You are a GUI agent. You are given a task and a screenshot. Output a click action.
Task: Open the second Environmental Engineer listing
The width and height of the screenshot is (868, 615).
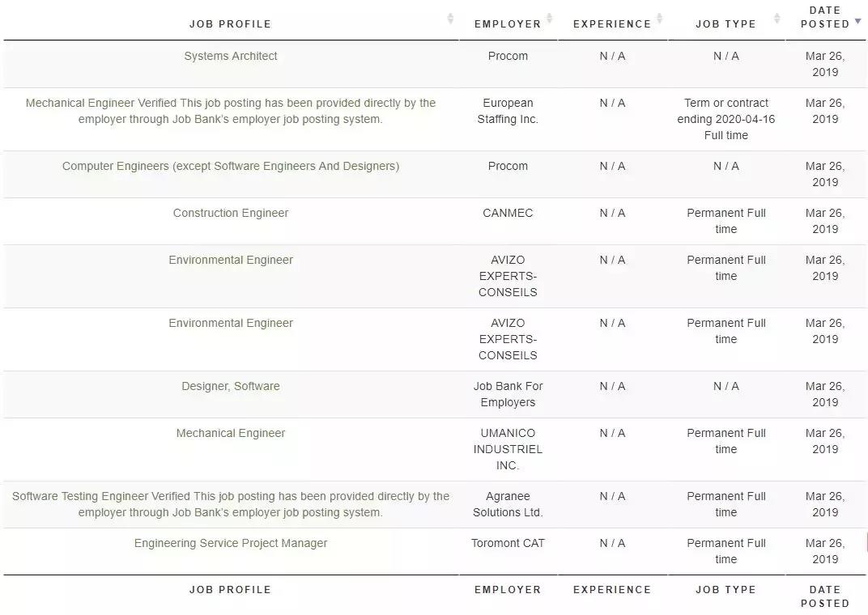click(230, 323)
